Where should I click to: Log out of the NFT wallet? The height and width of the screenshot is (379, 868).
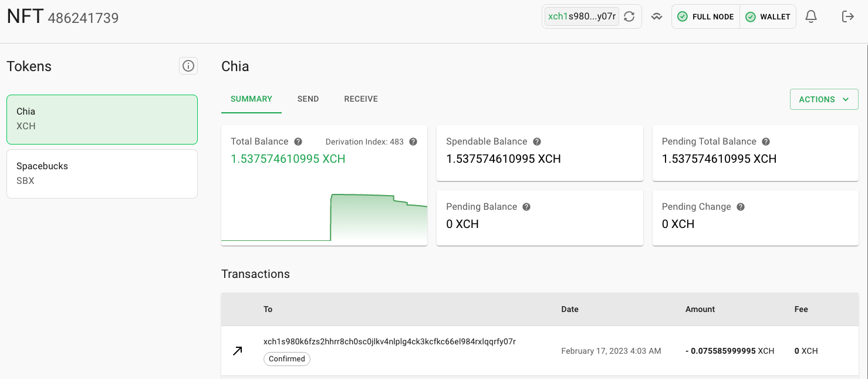click(848, 16)
